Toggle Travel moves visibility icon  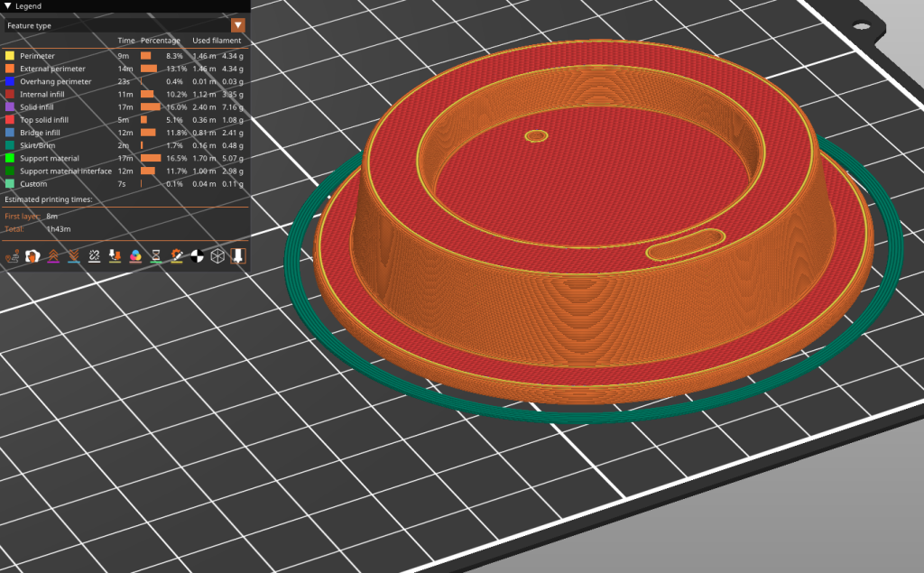tap(12, 256)
